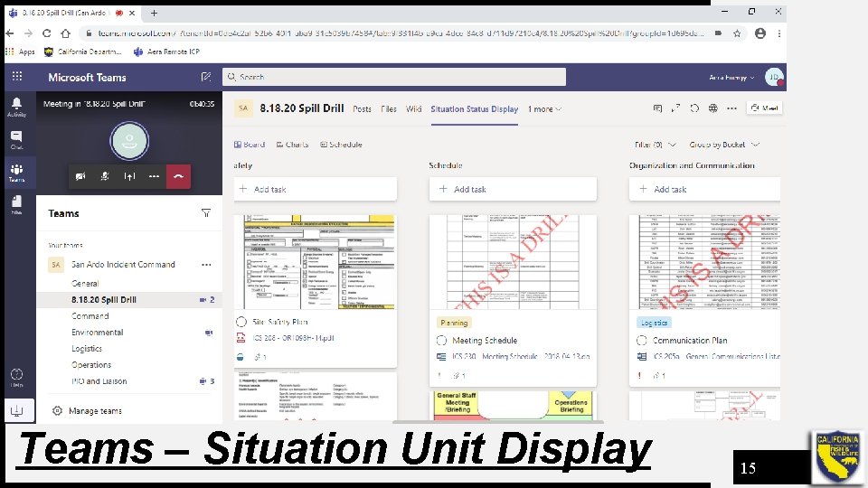Image resolution: width=868 pixels, height=488 pixels.
Task: Open the General channel
Action: (x=85, y=283)
